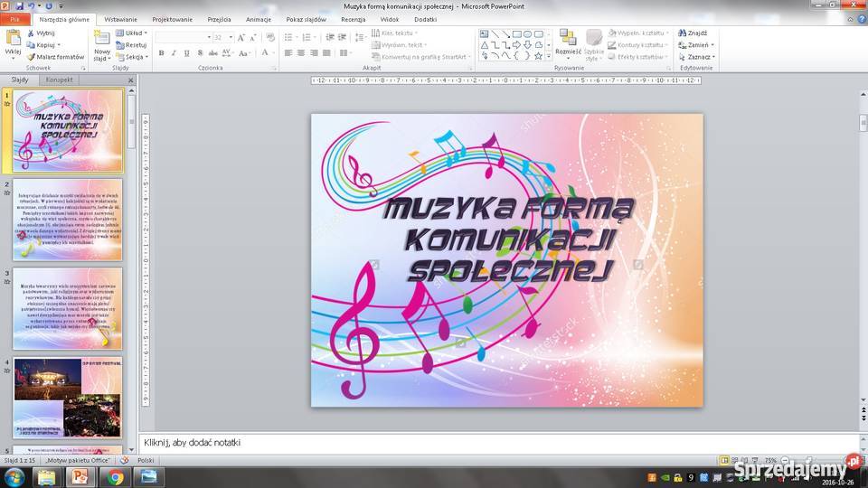This screenshot has width=868, height=488.
Task: Toggle strikethrough text formatting
Action: click(212, 53)
